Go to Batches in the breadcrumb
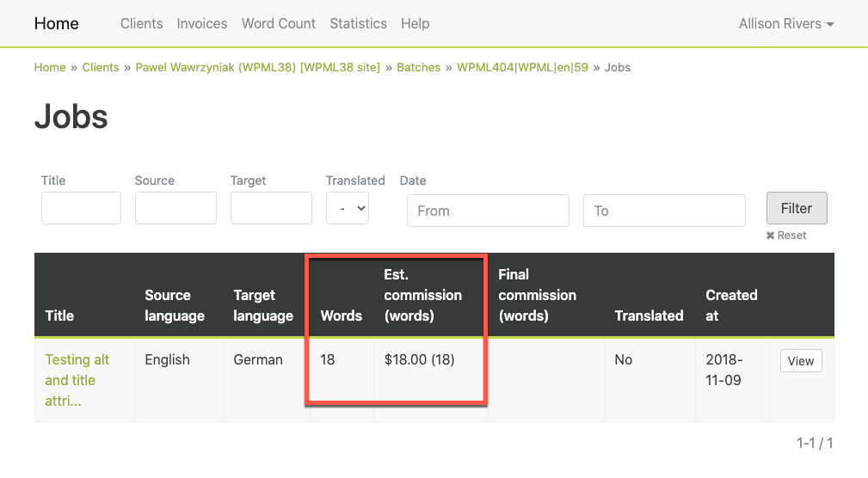Screen dimensions: 868x478 pyautogui.click(x=418, y=68)
